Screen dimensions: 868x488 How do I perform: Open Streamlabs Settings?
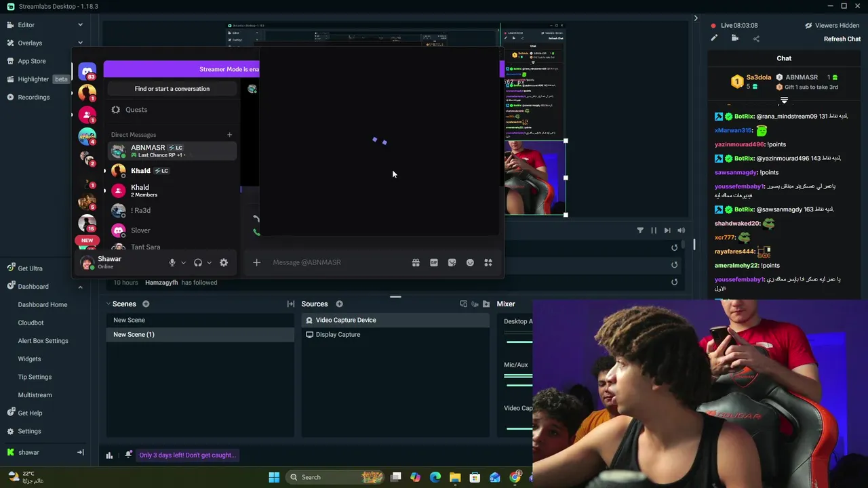point(29,431)
